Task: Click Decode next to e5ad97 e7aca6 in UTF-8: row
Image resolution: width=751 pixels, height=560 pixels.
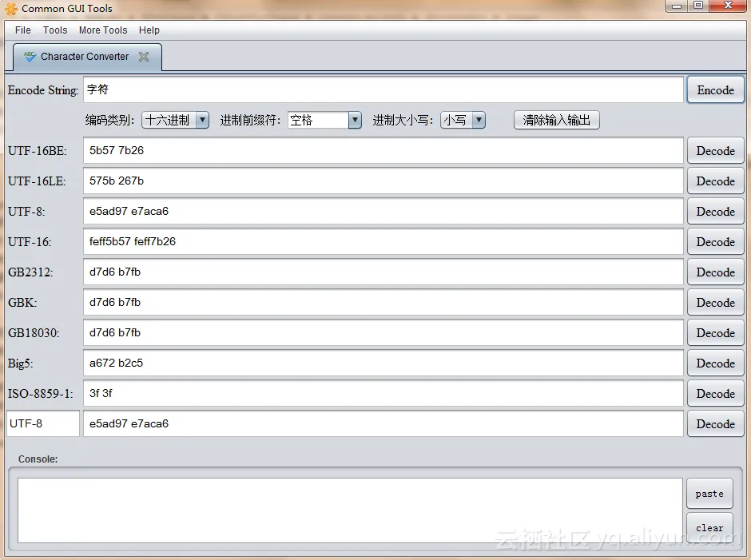Action: (x=716, y=212)
